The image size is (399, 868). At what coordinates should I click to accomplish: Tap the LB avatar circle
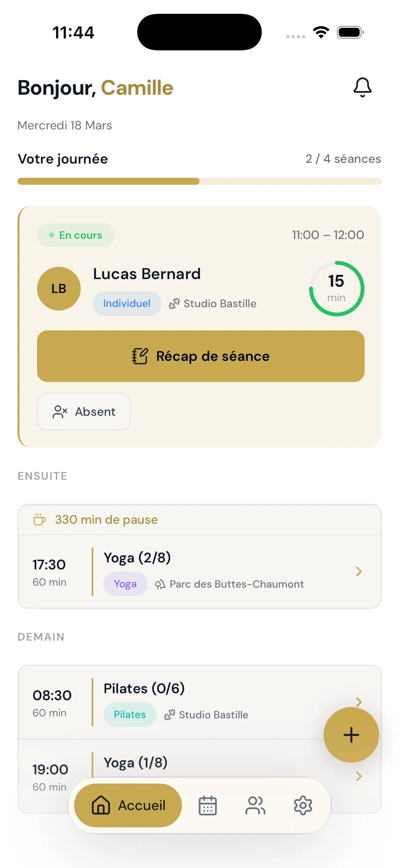(59, 288)
